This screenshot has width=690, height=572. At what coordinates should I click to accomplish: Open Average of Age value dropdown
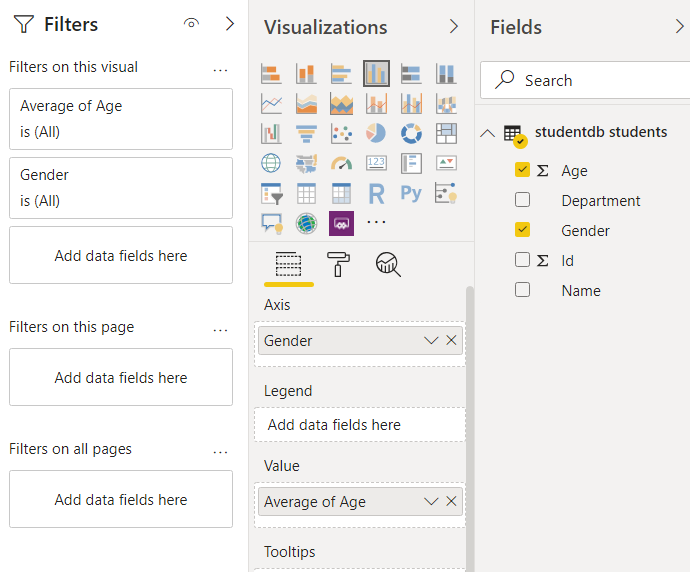pyautogui.click(x=431, y=502)
